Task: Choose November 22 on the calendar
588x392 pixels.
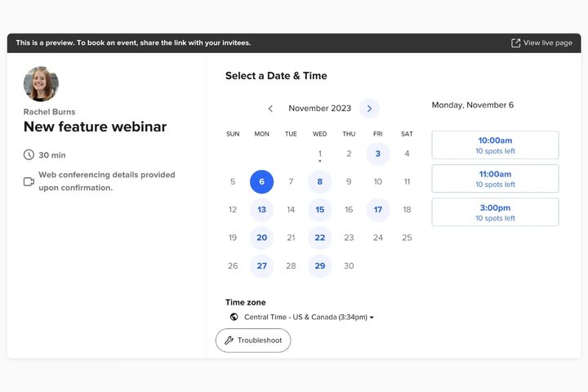Action: coord(320,238)
